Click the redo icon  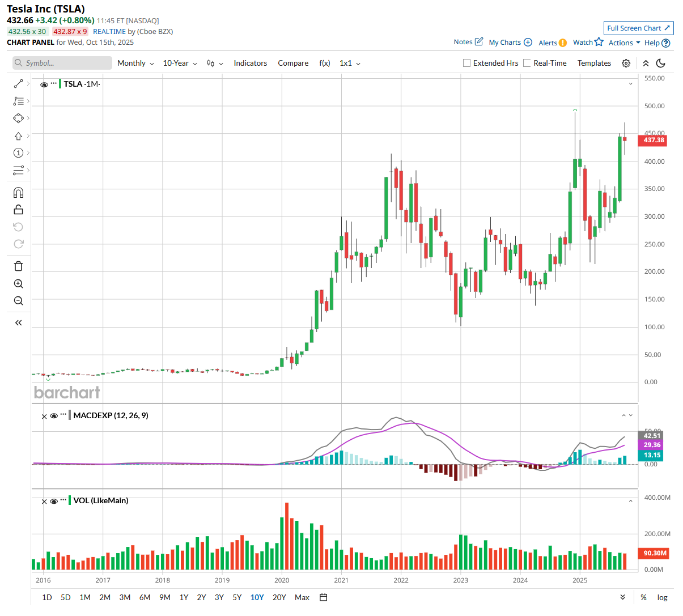(x=18, y=244)
